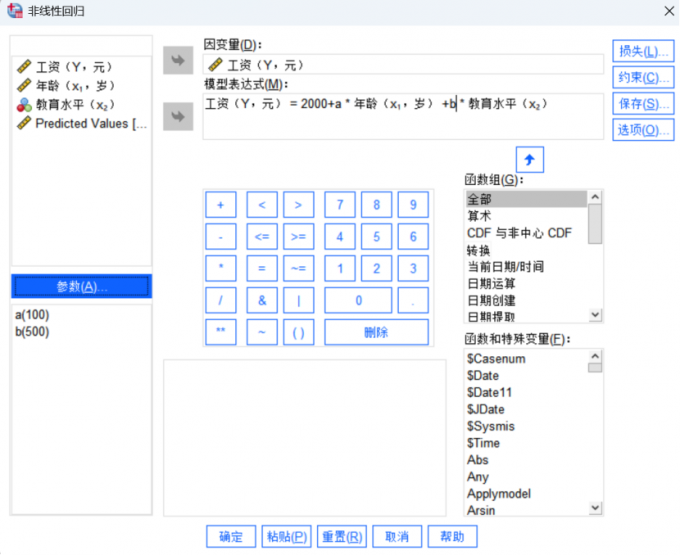Insert the selected function using the blue up arrow
This screenshot has width=680, height=555.
(x=530, y=160)
